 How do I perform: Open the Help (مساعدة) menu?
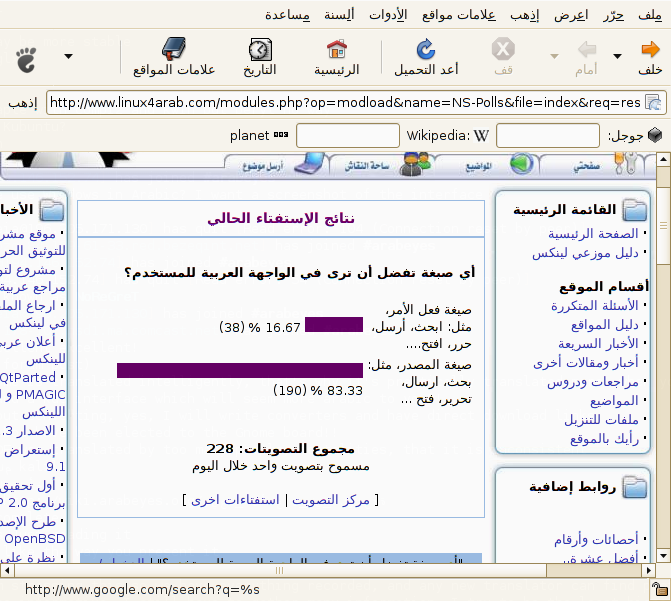tap(287, 15)
